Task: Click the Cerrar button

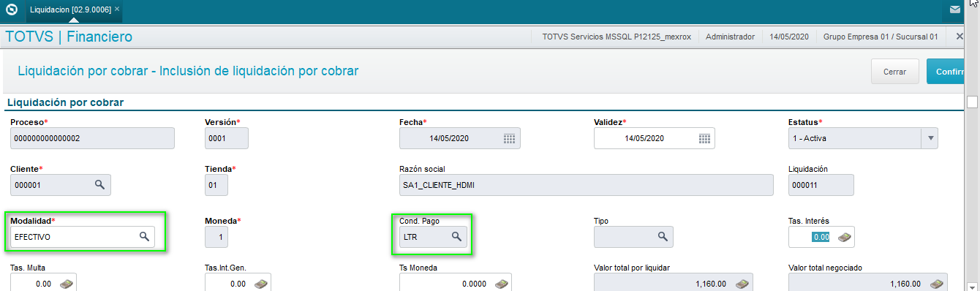Action: [895, 72]
